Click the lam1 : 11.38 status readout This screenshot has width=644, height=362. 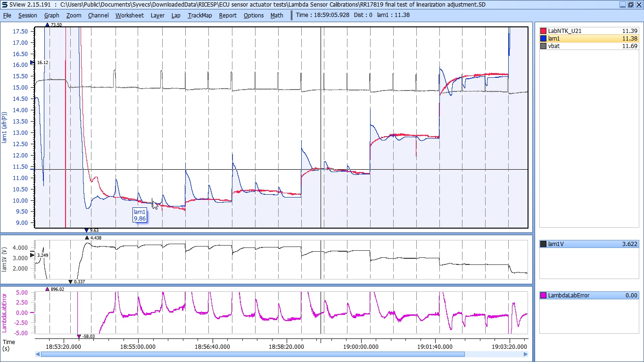tap(393, 15)
